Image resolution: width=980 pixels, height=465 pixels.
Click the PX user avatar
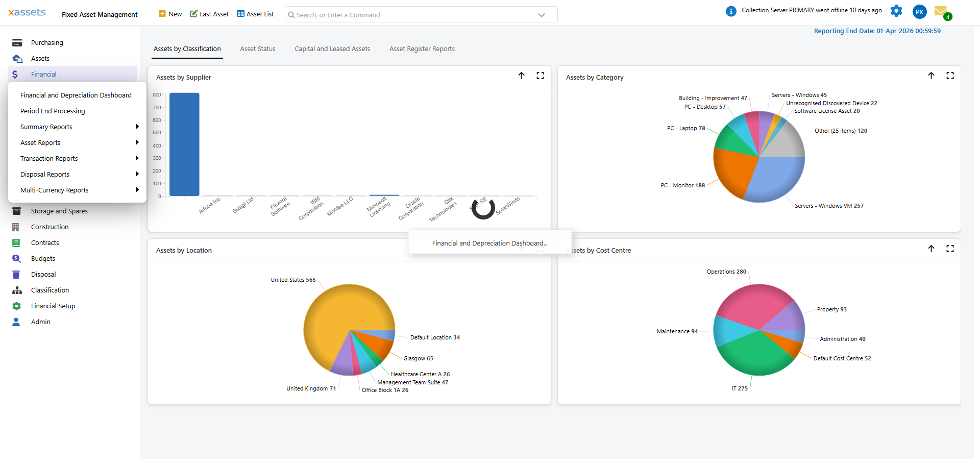[919, 12]
